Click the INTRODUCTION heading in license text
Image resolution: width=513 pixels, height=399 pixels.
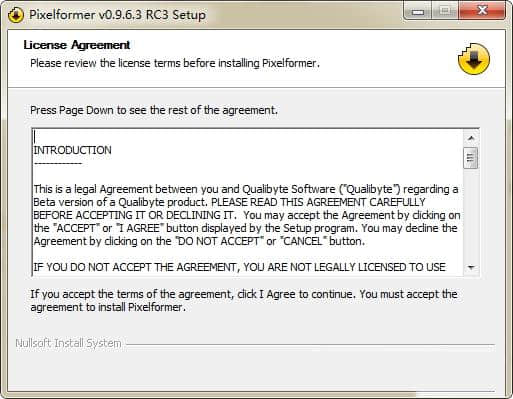click(72, 150)
